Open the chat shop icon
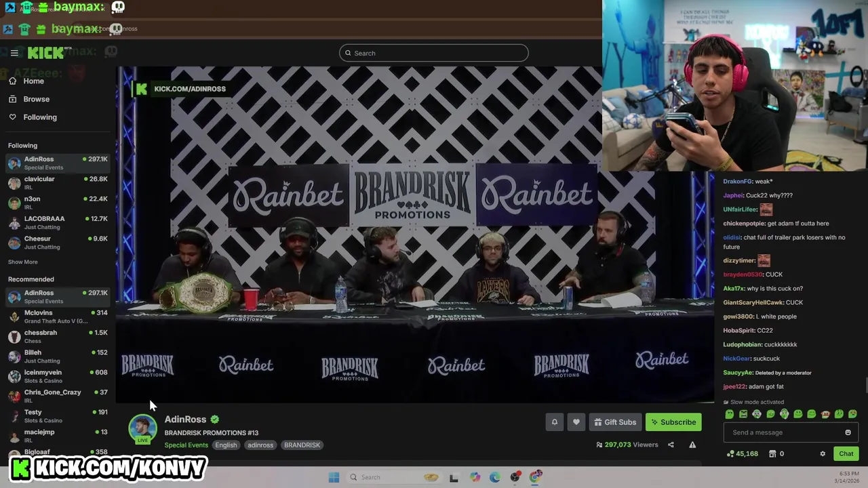The image size is (868, 488). [772, 454]
